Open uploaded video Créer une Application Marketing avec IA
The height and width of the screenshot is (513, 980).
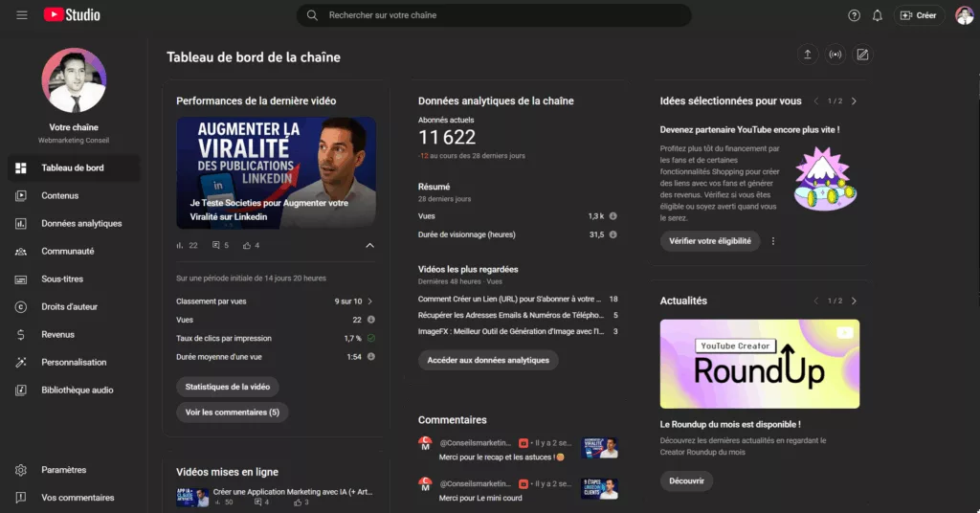click(293, 492)
